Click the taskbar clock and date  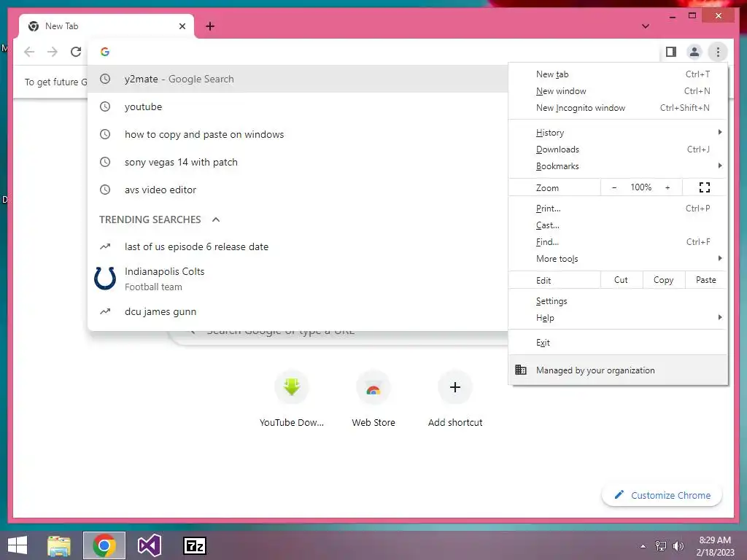(715, 545)
